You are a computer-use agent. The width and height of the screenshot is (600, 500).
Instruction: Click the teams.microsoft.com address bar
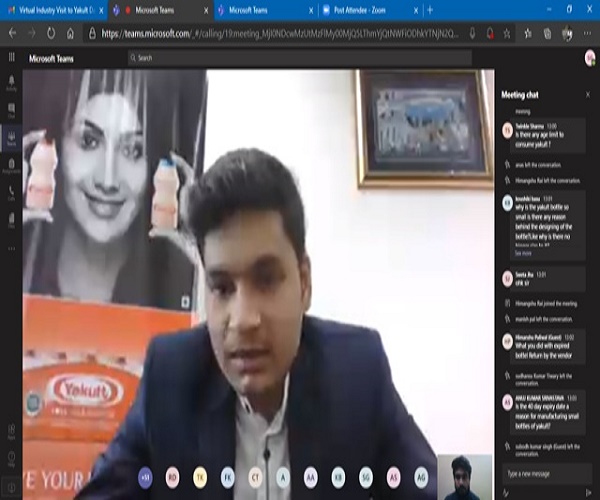[x=279, y=34]
